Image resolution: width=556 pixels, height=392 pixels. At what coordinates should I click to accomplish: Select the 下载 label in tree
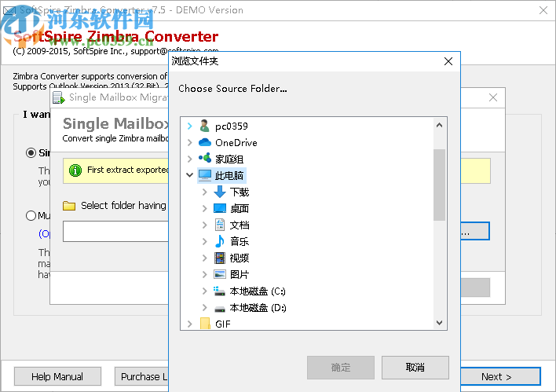240,192
